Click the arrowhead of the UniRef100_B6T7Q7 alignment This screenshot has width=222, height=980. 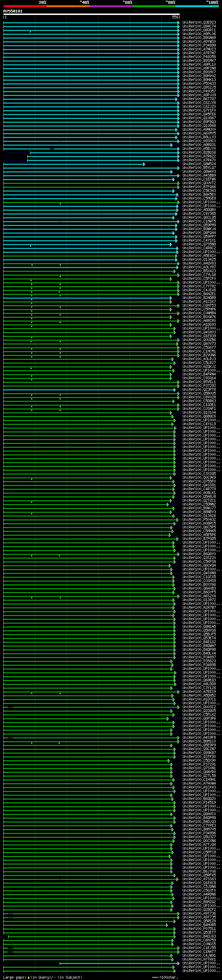tap(177, 99)
